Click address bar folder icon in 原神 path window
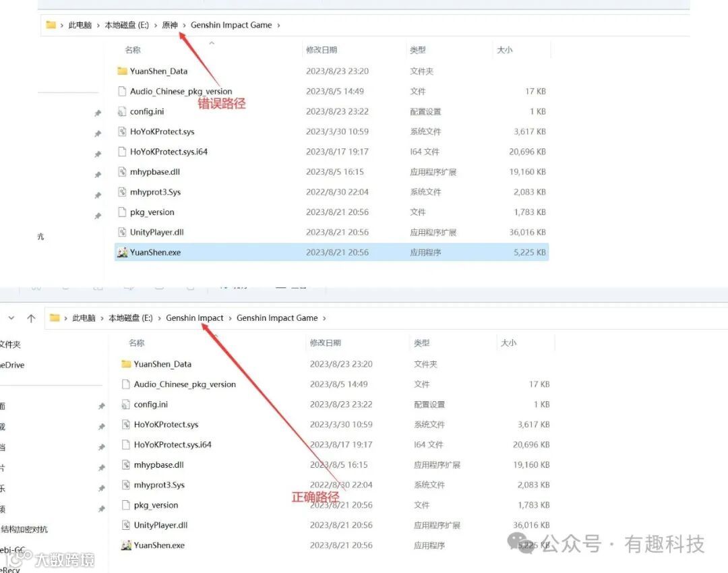The height and width of the screenshot is (573, 728). pos(51,25)
